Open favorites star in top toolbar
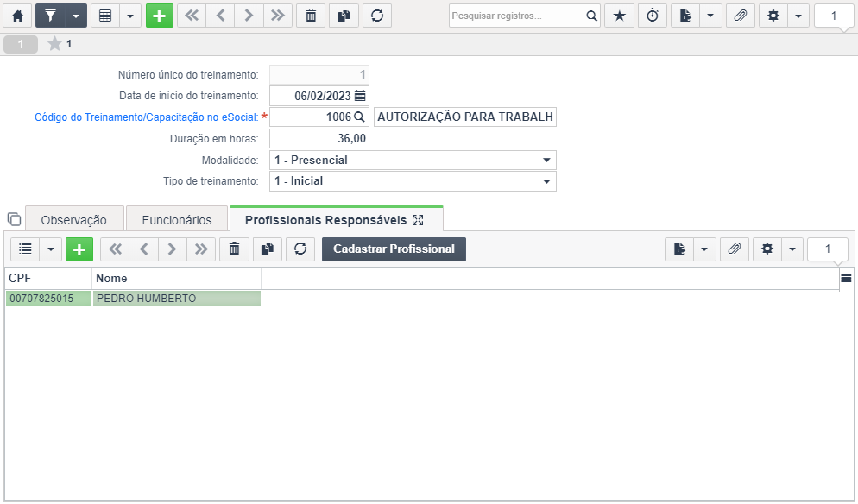The height and width of the screenshot is (504, 858). [x=620, y=16]
